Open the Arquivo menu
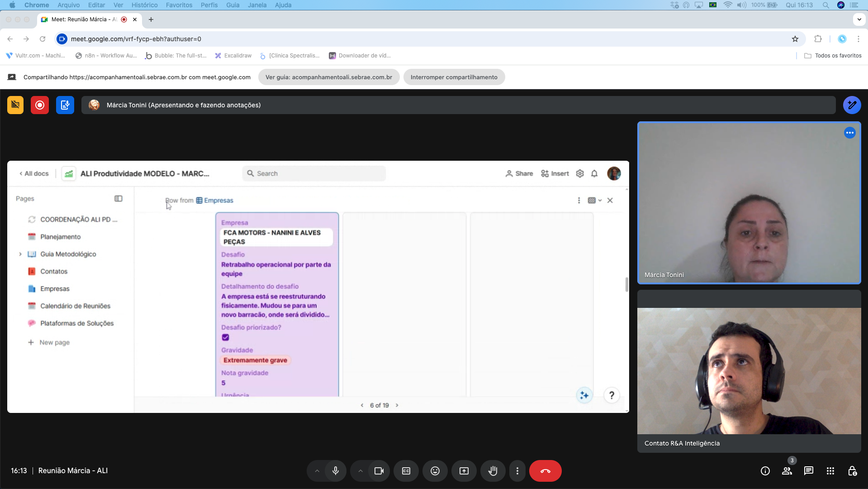The width and height of the screenshot is (868, 489). tap(69, 5)
